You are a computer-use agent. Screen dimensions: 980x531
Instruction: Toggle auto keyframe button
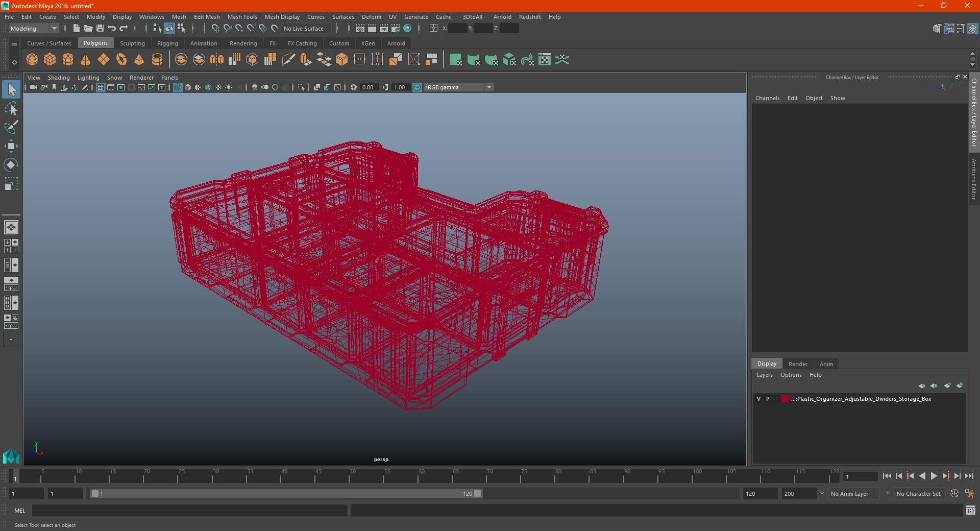pos(954,494)
